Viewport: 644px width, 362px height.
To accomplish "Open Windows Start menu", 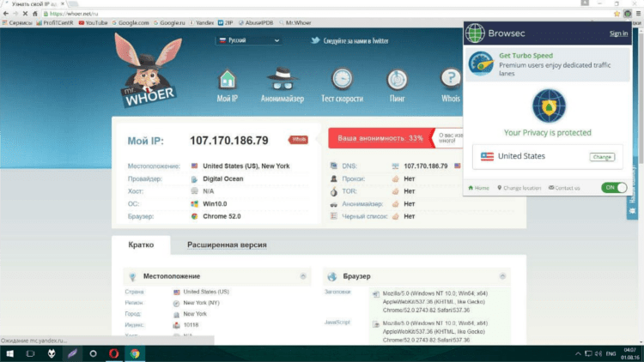I will [x=9, y=353].
